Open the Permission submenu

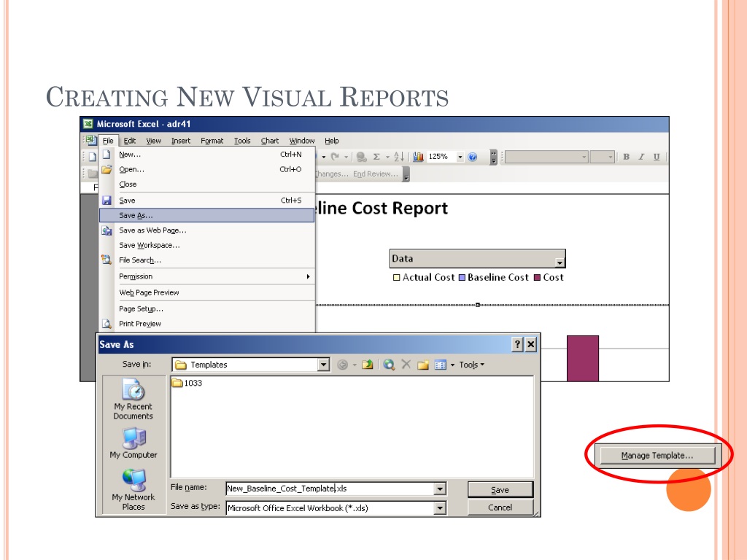click(206, 276)
